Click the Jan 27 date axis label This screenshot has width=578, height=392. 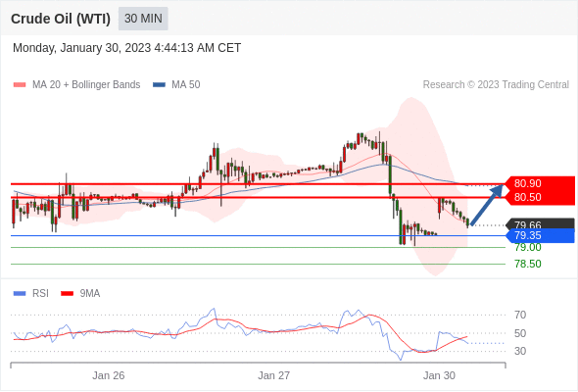click(273, 375)
